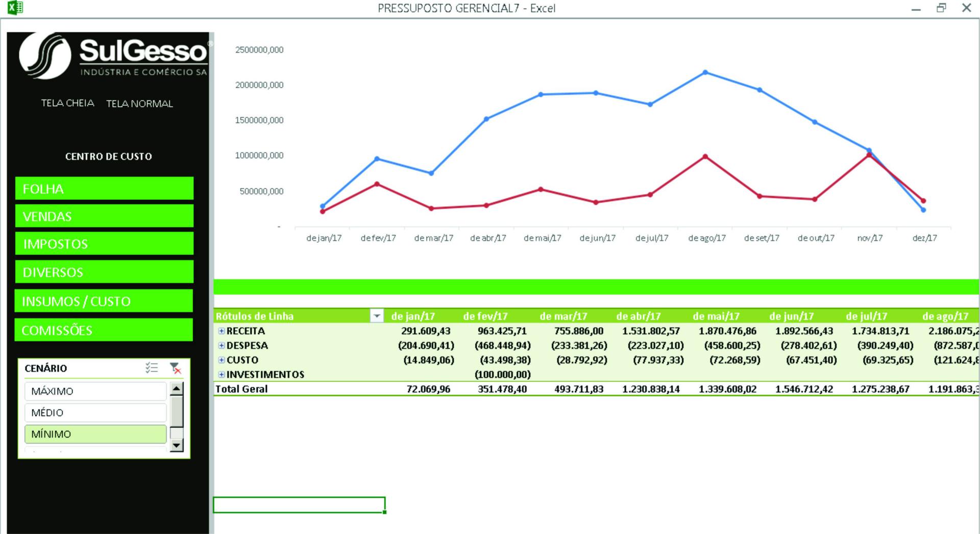This screenshot has height=534, width=980.
Task: Expand the INVESTIMENTOS row group
Action: pos(222,374)
